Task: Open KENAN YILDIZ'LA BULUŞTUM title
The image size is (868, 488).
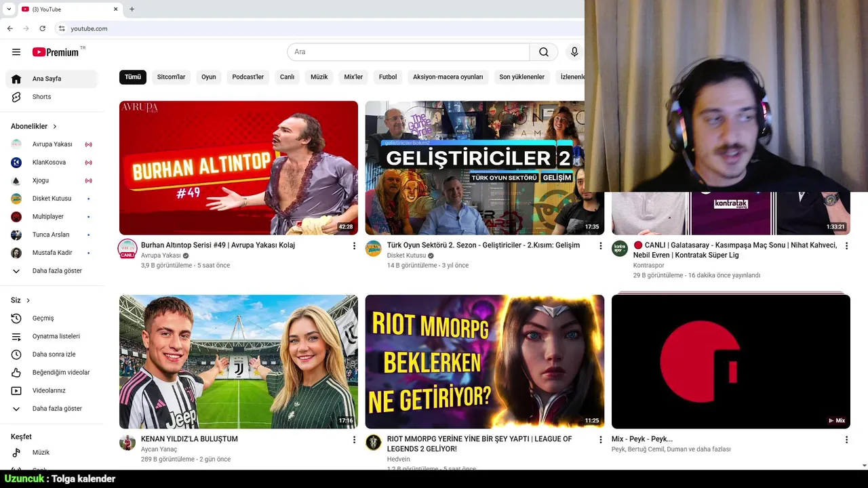Action: point(189,439)
